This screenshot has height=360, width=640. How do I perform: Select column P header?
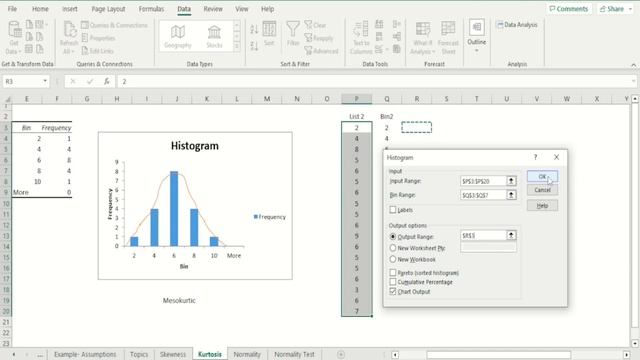click(356, 99)
